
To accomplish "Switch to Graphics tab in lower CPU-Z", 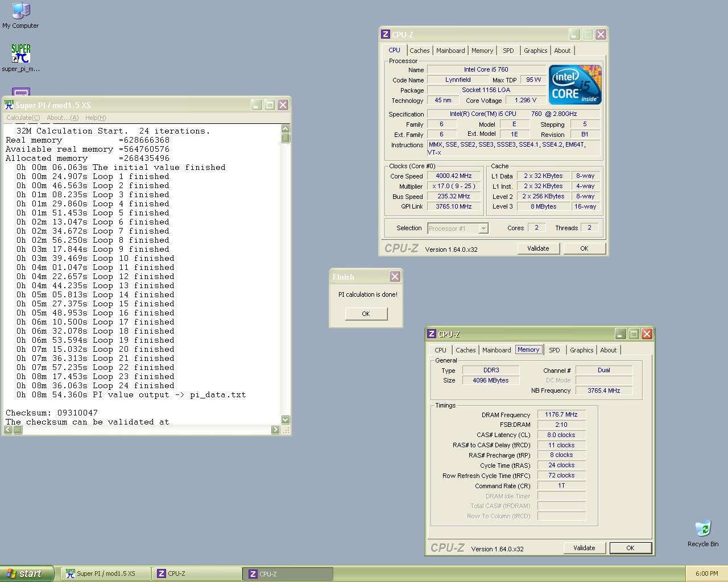I will click(582, 350).
